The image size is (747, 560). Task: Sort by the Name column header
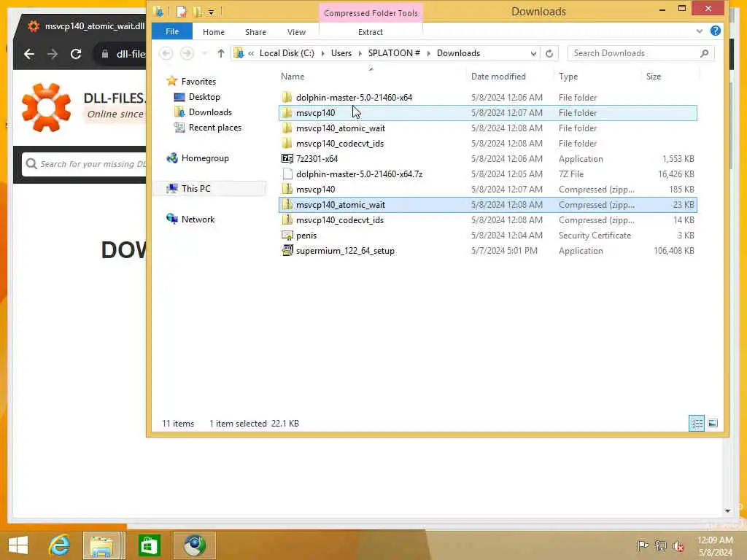(x=292, y=76)
